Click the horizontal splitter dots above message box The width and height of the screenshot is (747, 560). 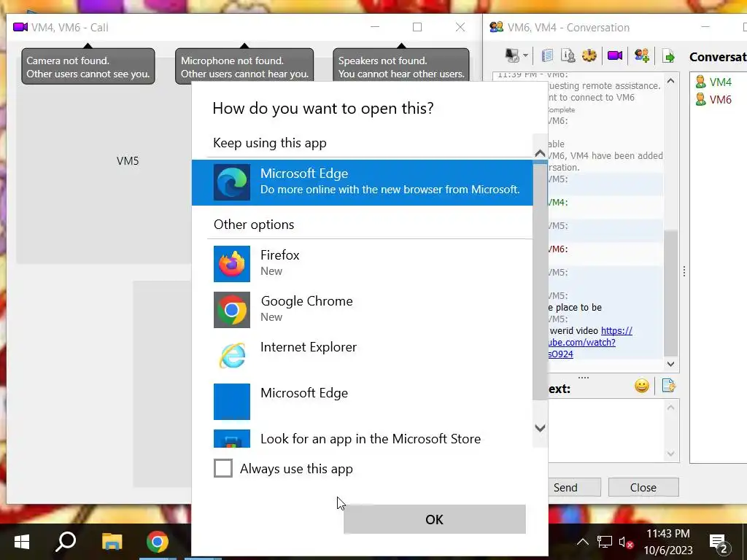(x=583, y=377)
